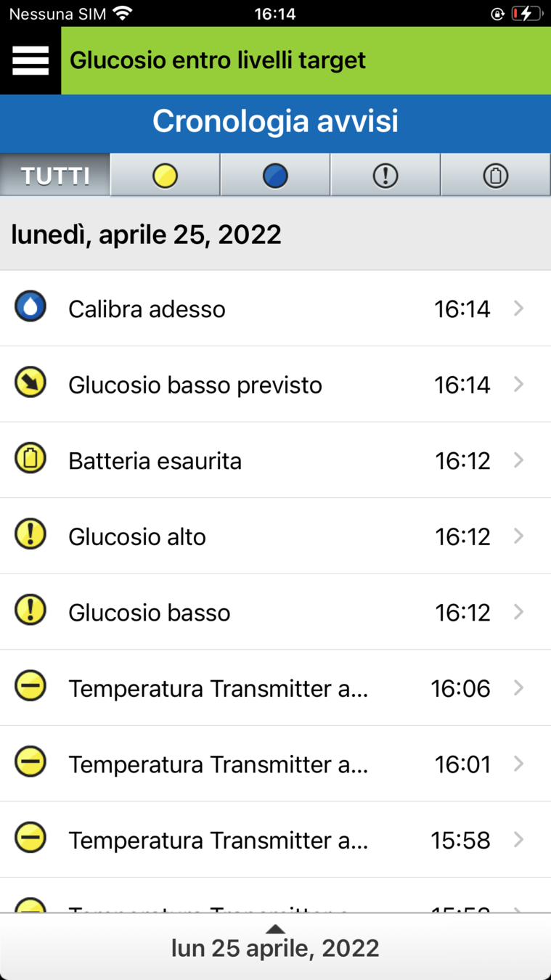The image size is (551, 980).
Task: Expand Glucosio basso previsto chevron
Action: coord(518,384)
